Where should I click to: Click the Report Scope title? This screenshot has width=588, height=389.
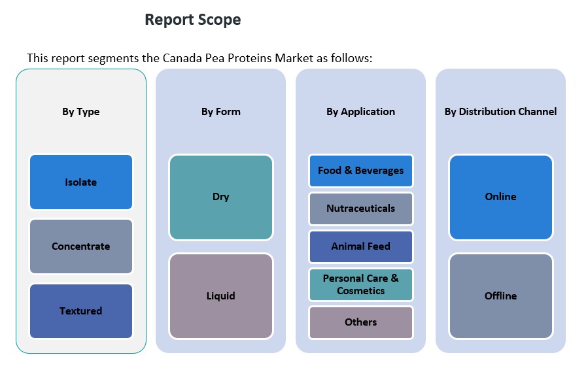(193, 20)
